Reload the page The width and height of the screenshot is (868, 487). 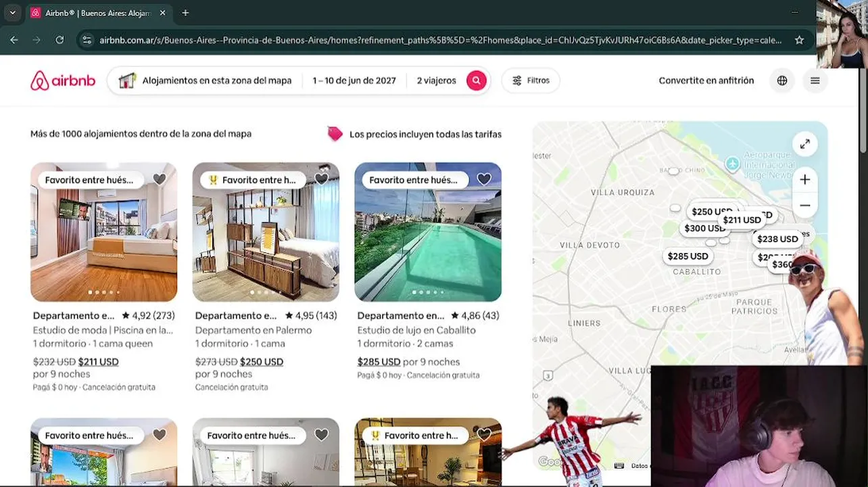[59, 40]
